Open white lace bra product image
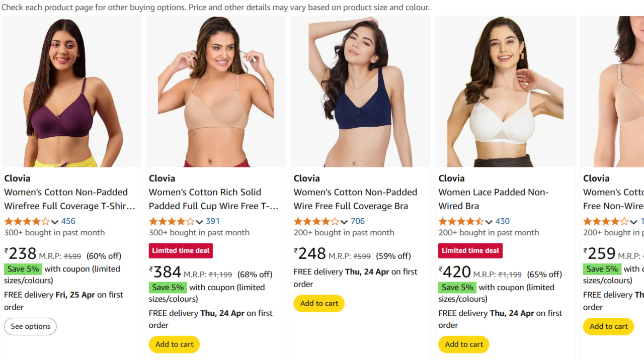This screenshot has width=644, height=362. [x=505, y=92]
